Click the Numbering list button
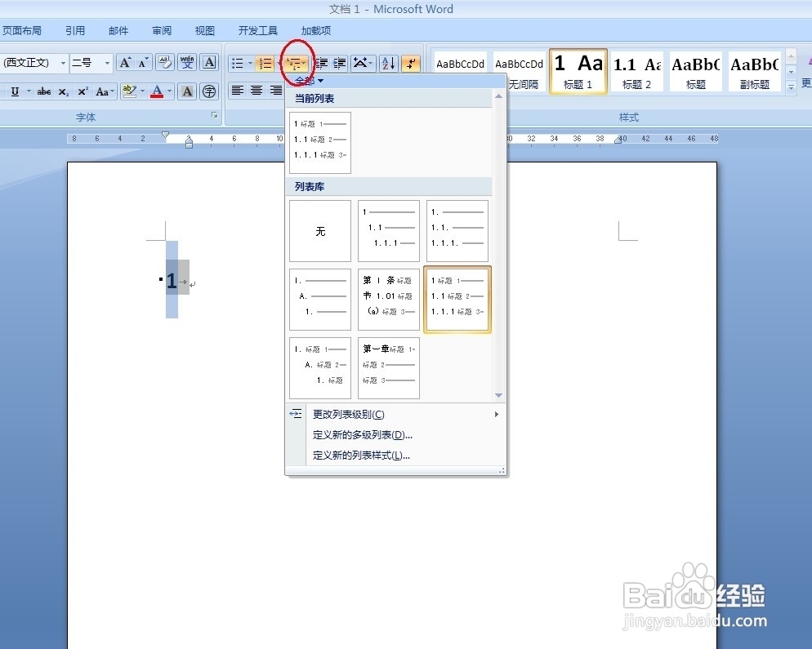 pyautogui.click(x=265, y=63)
